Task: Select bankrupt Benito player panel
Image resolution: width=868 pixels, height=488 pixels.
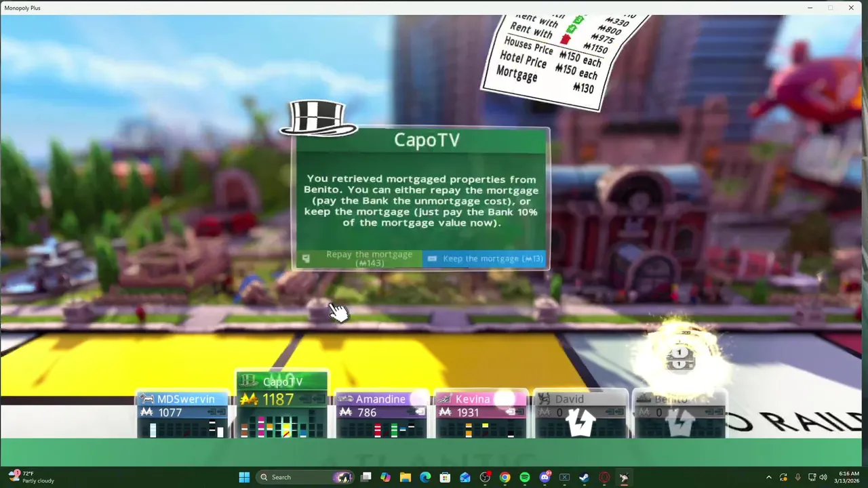Action: 679,415
